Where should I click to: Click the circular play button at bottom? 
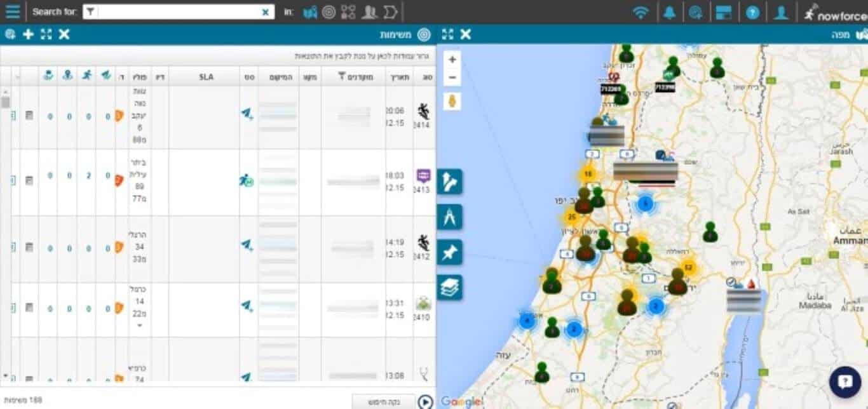pyautogui.click(x=425, y=401)
